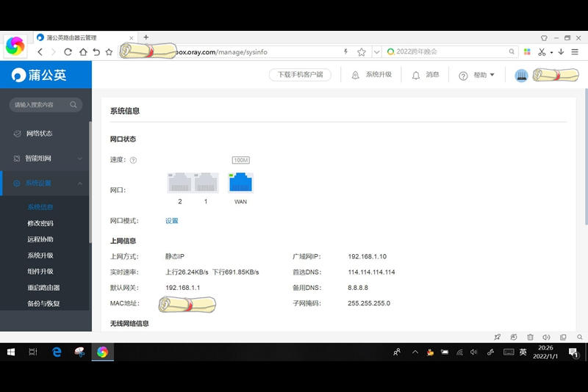
Task: Click the sidebar search magnifier icon
Action: [73, 105]
